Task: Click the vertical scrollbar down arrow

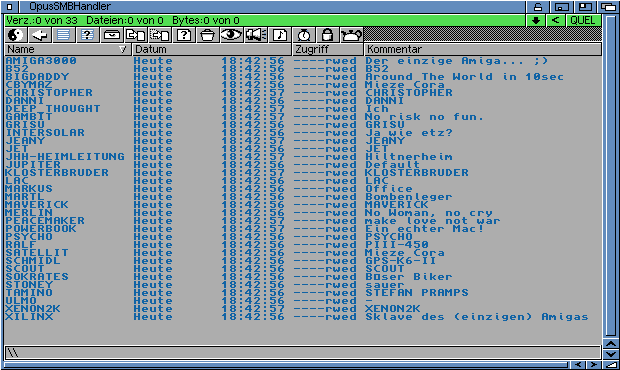Action: click(611, 354)
